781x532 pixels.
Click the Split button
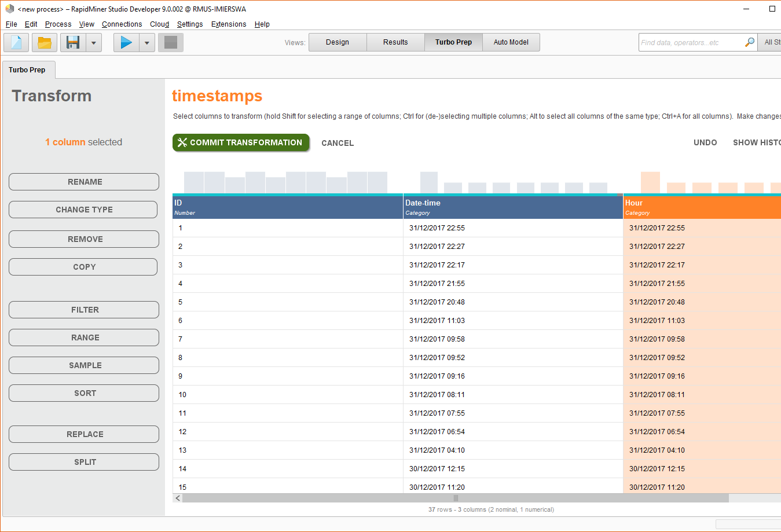coord(84,462)
